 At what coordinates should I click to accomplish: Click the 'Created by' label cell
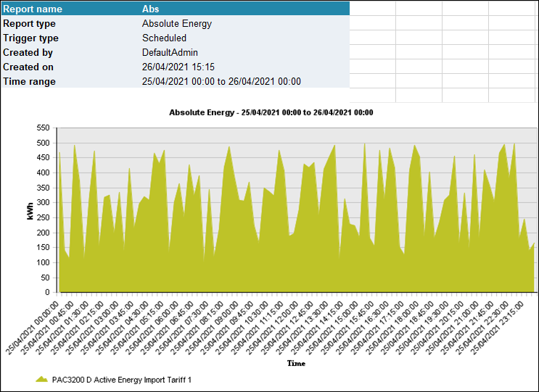click(x=28, y=53)
